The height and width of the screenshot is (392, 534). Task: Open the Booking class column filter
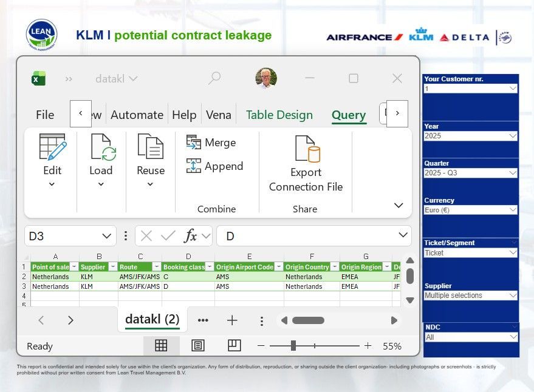coord(210,267)
